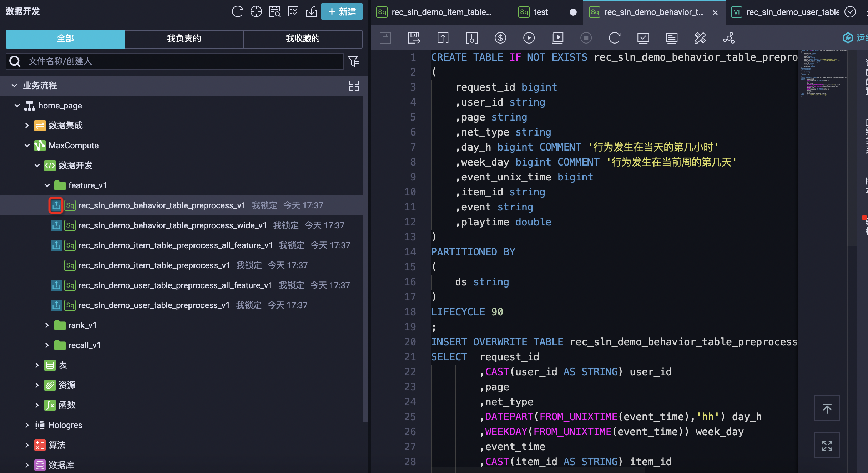This screenshot has width=868, height=473.
Task: Expand the Hologres section
Action: click(27, 425)
